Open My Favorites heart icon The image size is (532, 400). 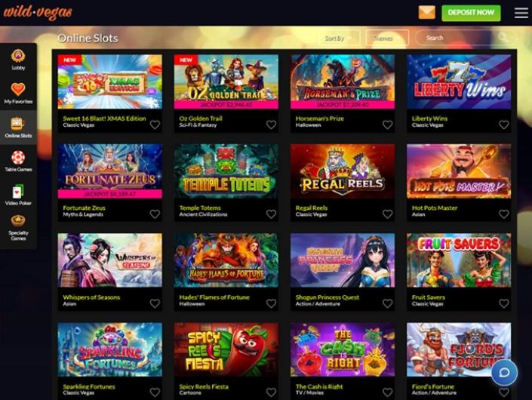(x=18, y=89)
